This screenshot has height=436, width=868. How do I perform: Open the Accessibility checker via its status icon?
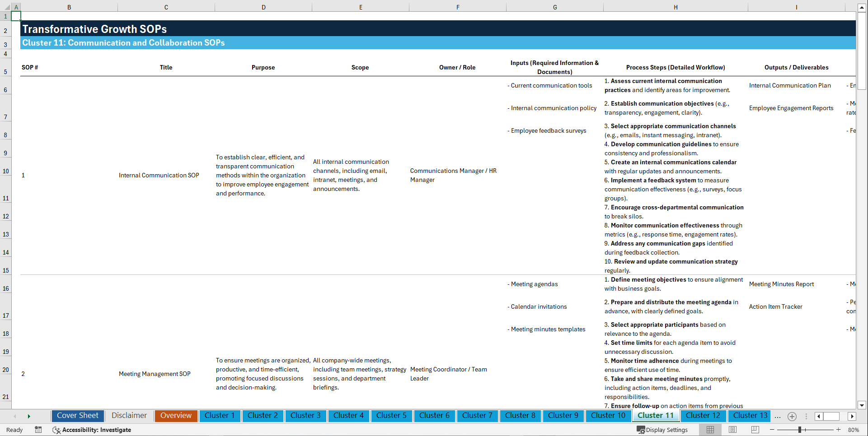coord(56,430)
